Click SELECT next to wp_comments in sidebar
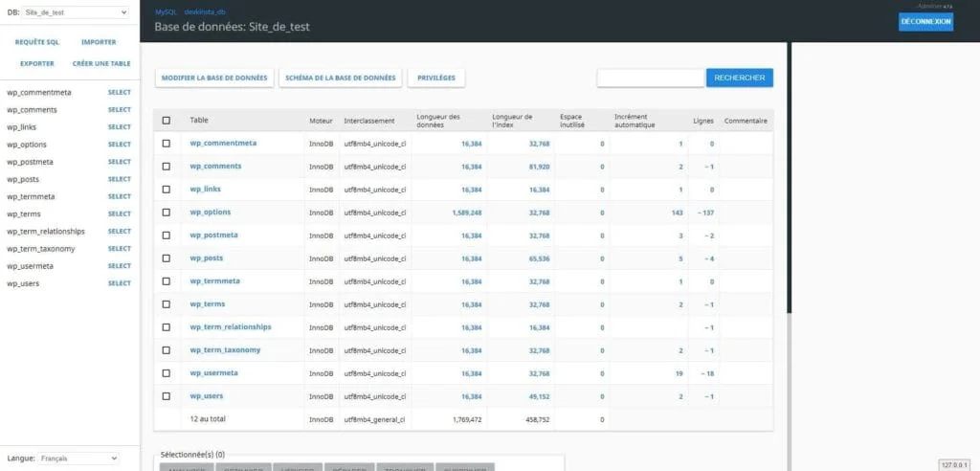Screen dimensions: 980x471 [119, 109]
